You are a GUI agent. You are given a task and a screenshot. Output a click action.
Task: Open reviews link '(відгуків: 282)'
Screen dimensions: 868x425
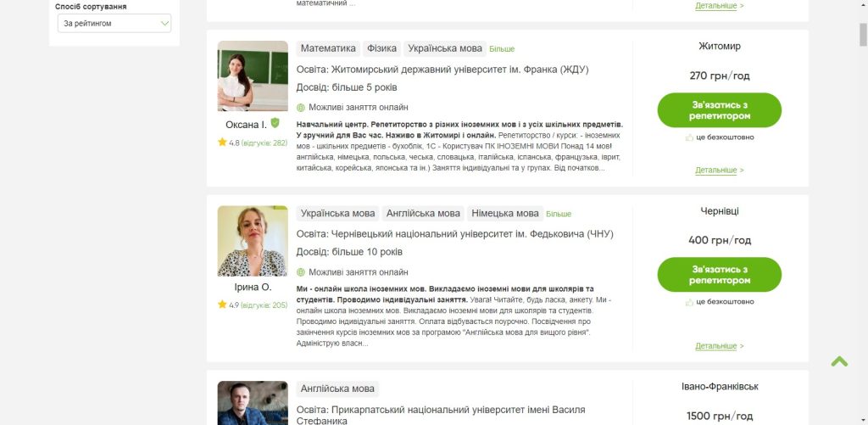click(x=264, y=143)
